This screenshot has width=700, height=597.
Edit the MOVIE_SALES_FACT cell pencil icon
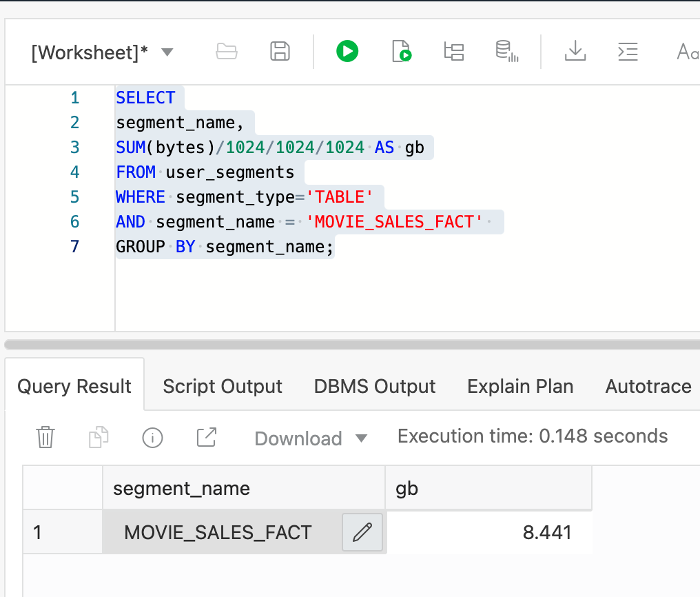[362, 532]
